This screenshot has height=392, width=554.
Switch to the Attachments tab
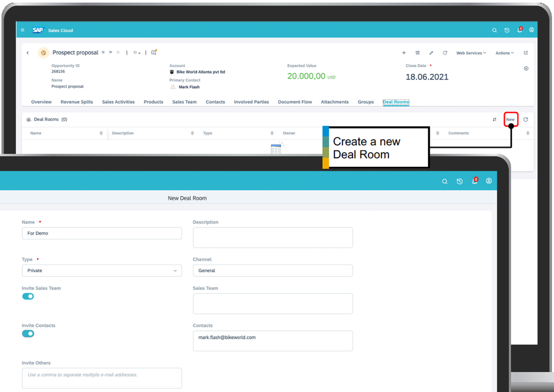[x=335, y=102]
